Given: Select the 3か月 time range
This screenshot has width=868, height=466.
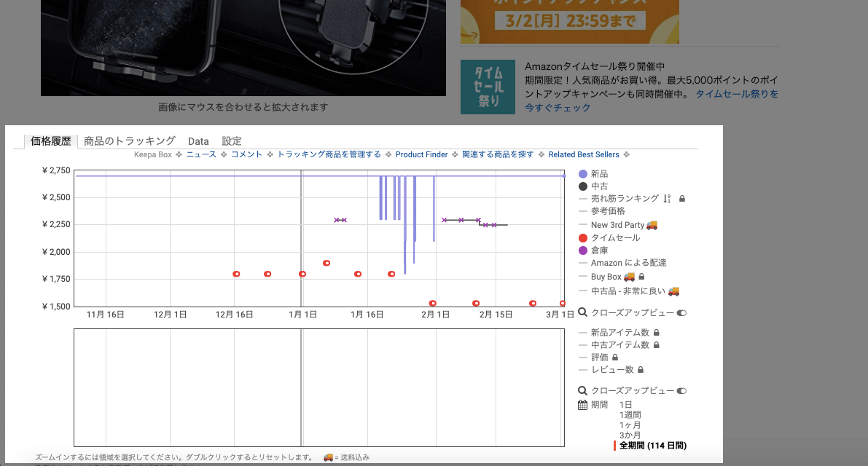Looking at the screenshot, I should [630, 435].
